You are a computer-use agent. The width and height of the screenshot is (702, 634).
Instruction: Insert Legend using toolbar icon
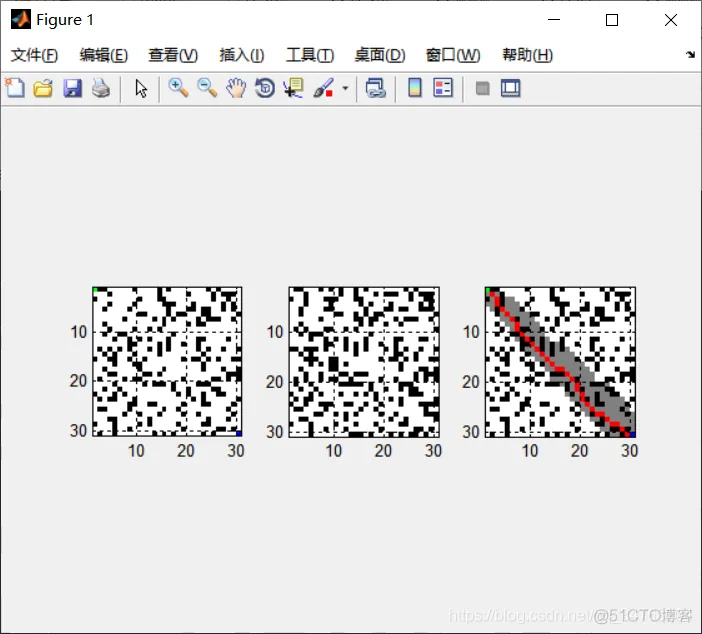point(443,88)
